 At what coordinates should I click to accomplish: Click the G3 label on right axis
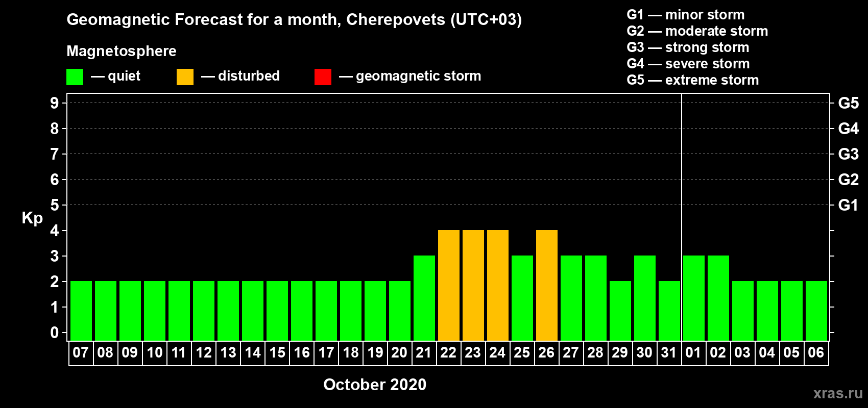[849, 154]
